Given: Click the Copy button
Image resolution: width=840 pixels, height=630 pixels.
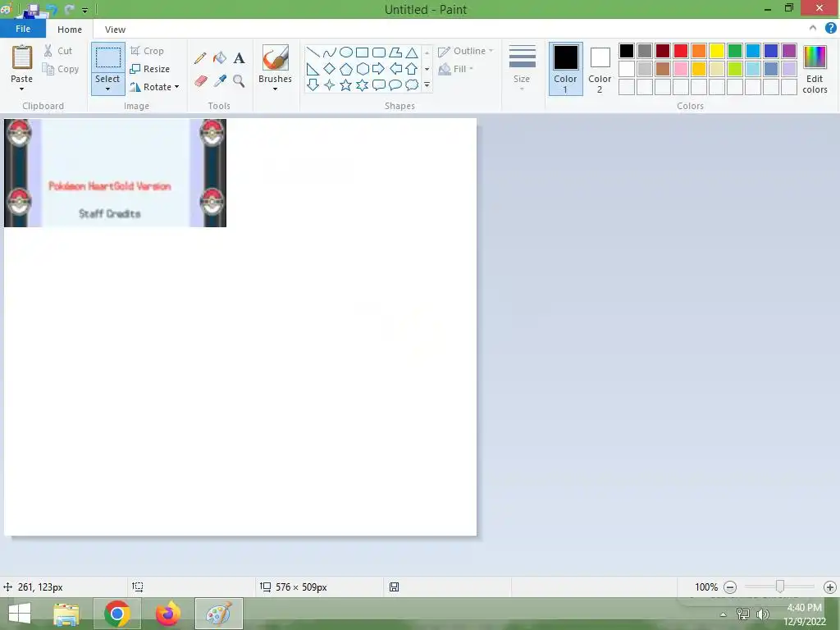Looking at the screenshot, I should tap(61, 69).
